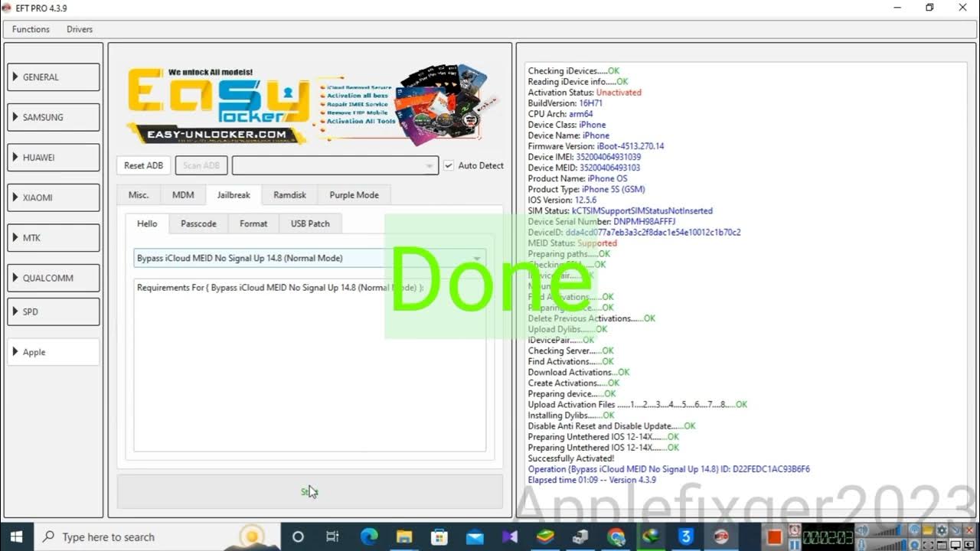Image resolution: width=980 pixels, height=551 pixels.
Task: Open the Drivers menu
Action: click(x=80, y=29)
